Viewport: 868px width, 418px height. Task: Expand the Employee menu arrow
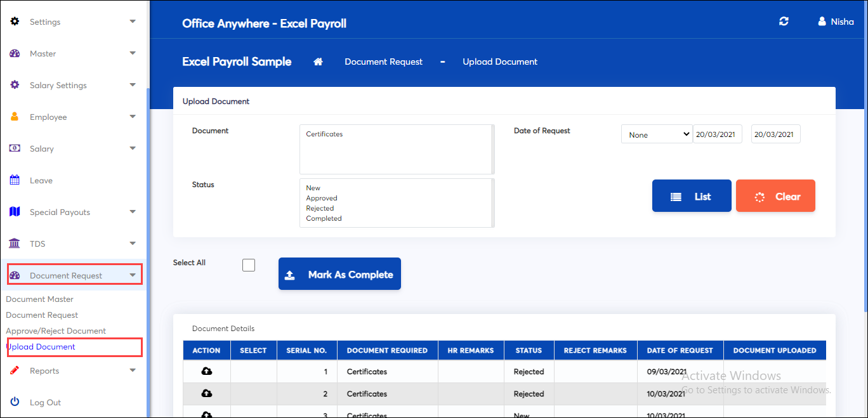coord(133,117)
